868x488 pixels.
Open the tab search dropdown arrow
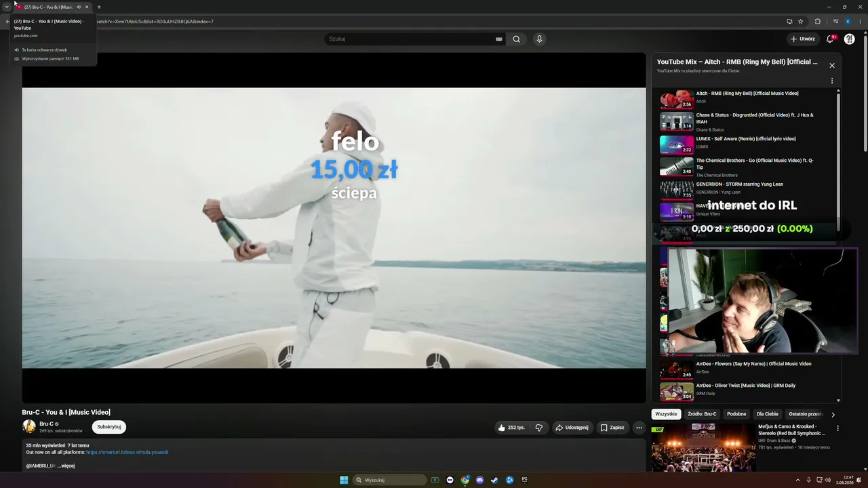point(7,7)
